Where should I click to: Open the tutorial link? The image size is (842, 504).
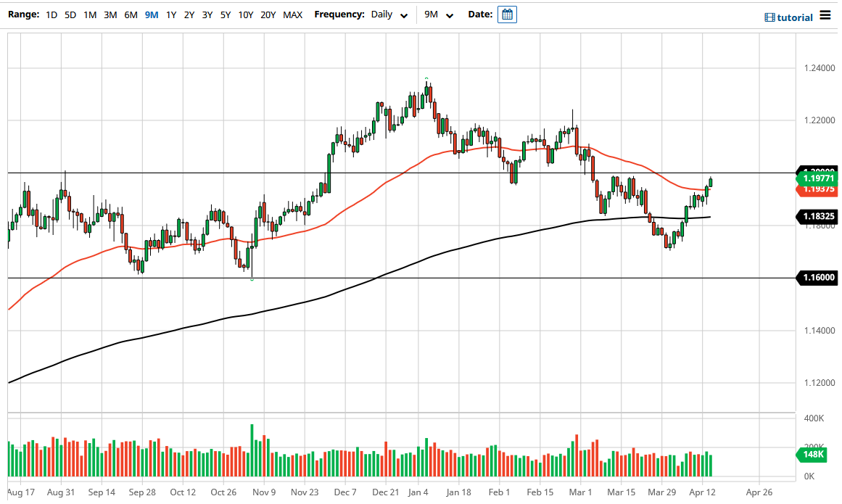pos(795,17)
